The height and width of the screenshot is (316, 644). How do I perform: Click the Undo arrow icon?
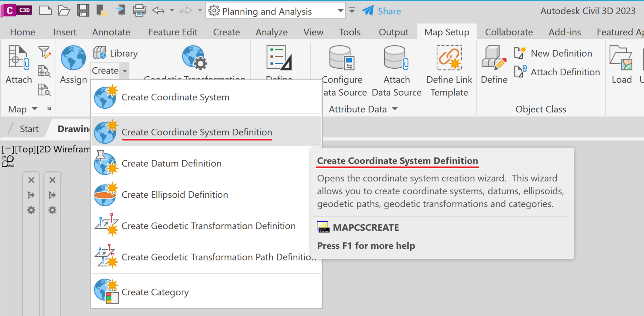(158, 11)
